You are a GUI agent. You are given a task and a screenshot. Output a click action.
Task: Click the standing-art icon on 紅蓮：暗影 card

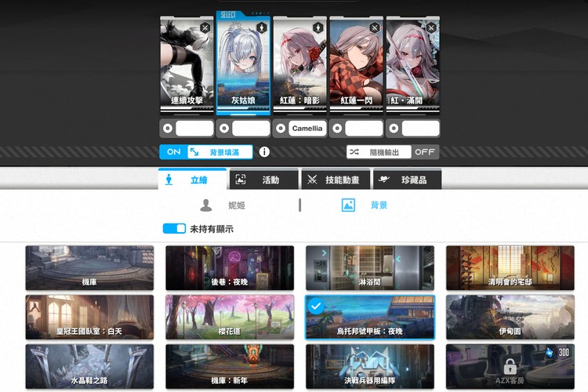(x=318, y=27)
